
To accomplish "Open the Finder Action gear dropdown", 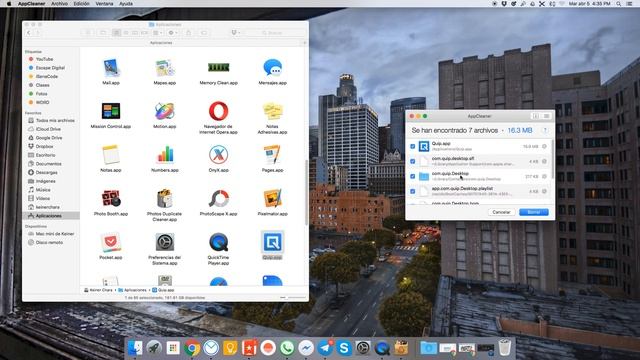I will (173, 33).
